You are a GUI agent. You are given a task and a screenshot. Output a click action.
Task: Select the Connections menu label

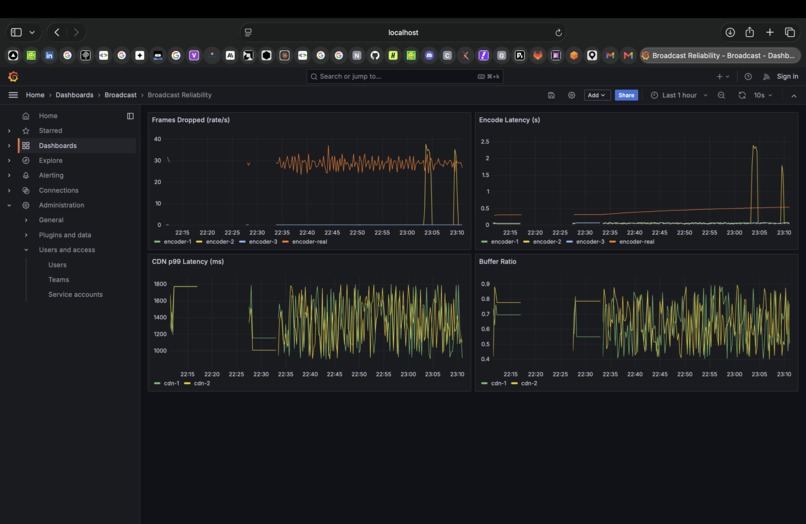click(59, 190)
